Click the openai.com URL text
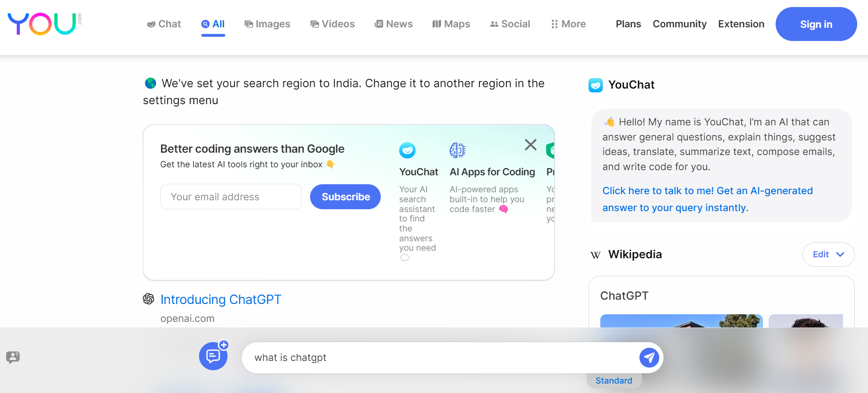Viewport: 868px width, 393px height. click(x=188, y=319)
